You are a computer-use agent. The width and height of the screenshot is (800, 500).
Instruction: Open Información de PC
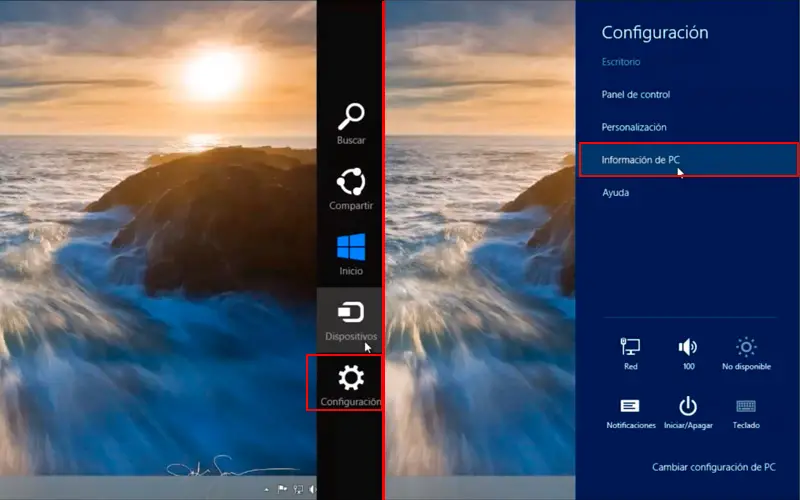point(689,160)
